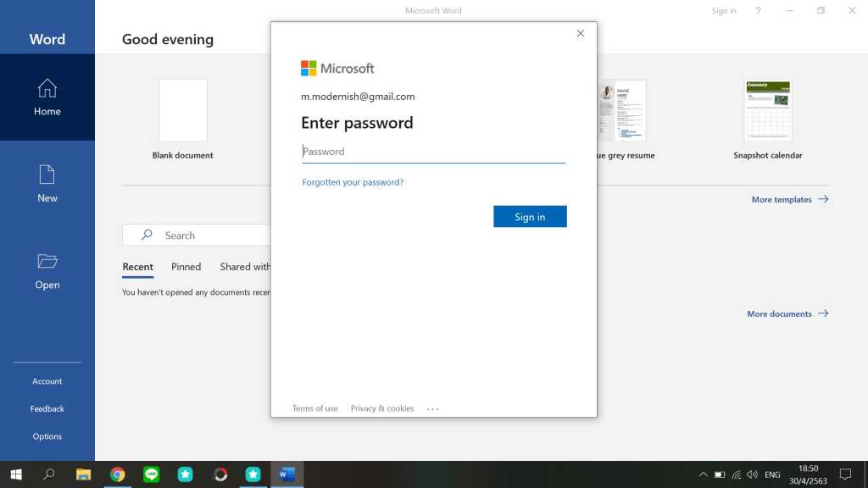This screenshot has height=488, width=868.
Task: Select the Open folder icon in sidebar
Action: click(47, 261)
